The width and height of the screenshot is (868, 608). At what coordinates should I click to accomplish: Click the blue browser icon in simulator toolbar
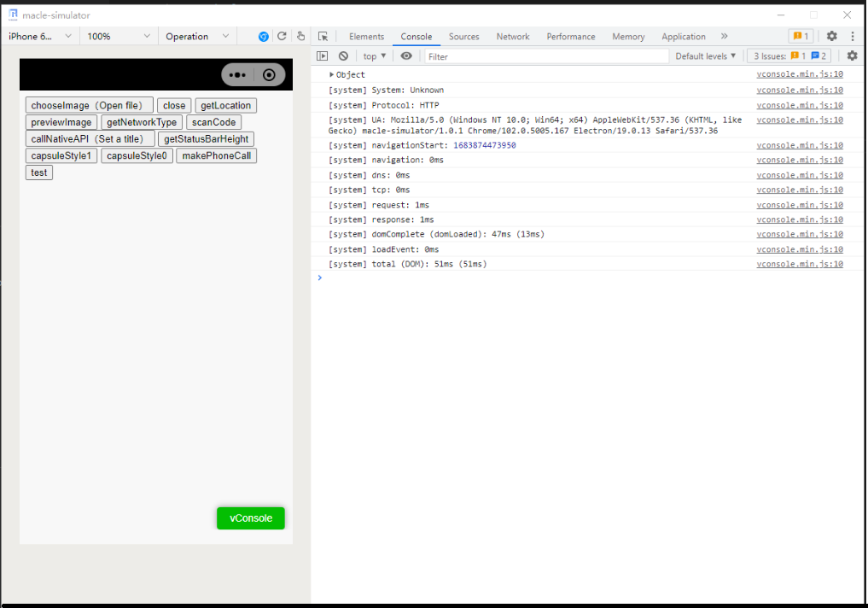tap(263, 36)
